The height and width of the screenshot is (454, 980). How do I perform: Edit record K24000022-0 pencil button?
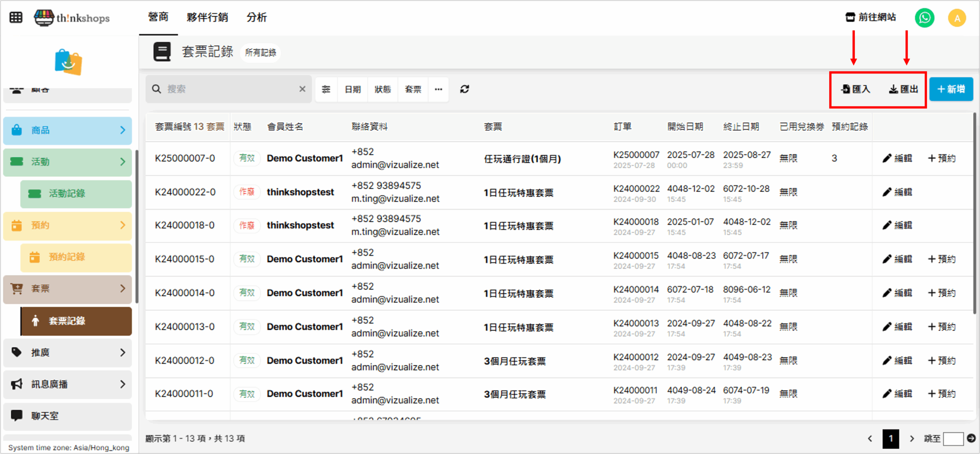coord(897,192)
